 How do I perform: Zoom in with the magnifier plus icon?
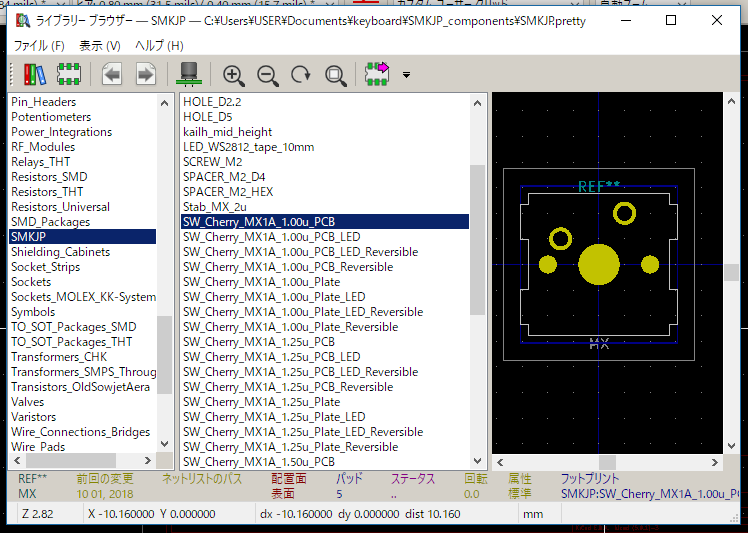(x=234, y=75)
